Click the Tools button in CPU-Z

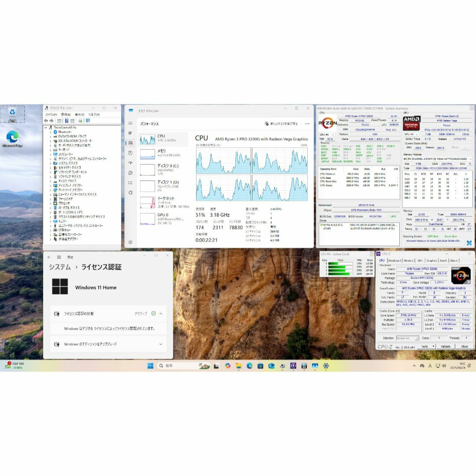tap(426, 346)
